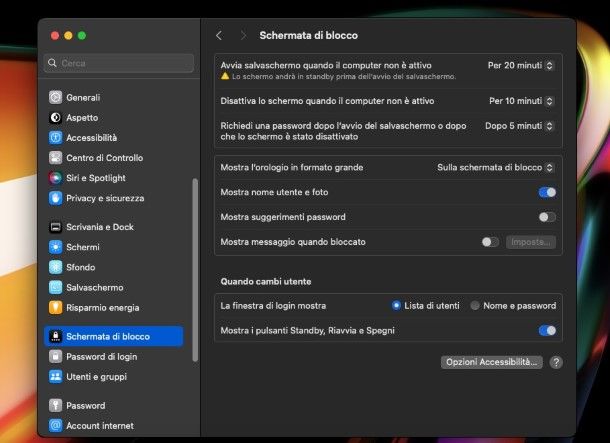610x443 pixels.
Task: Click the Imposta… button
Action: tap(531, 242)
